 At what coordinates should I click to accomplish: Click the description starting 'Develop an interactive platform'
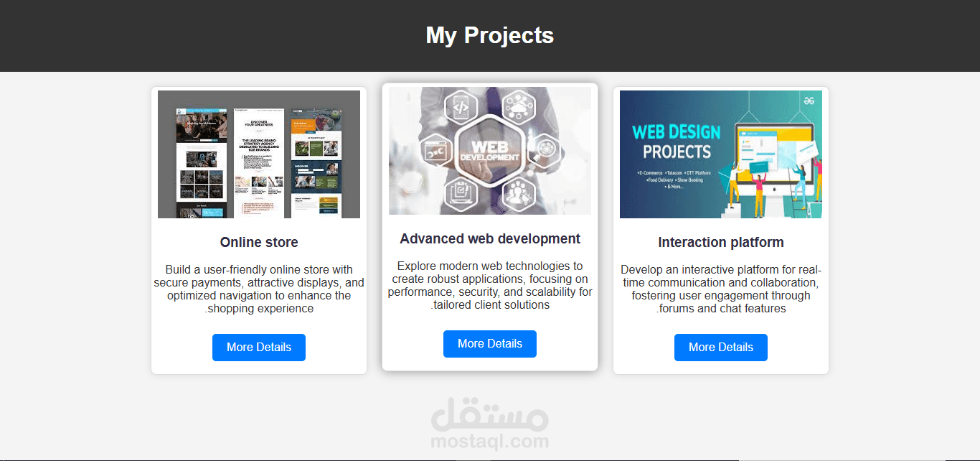pyautogui.click(x=721, y=289)
